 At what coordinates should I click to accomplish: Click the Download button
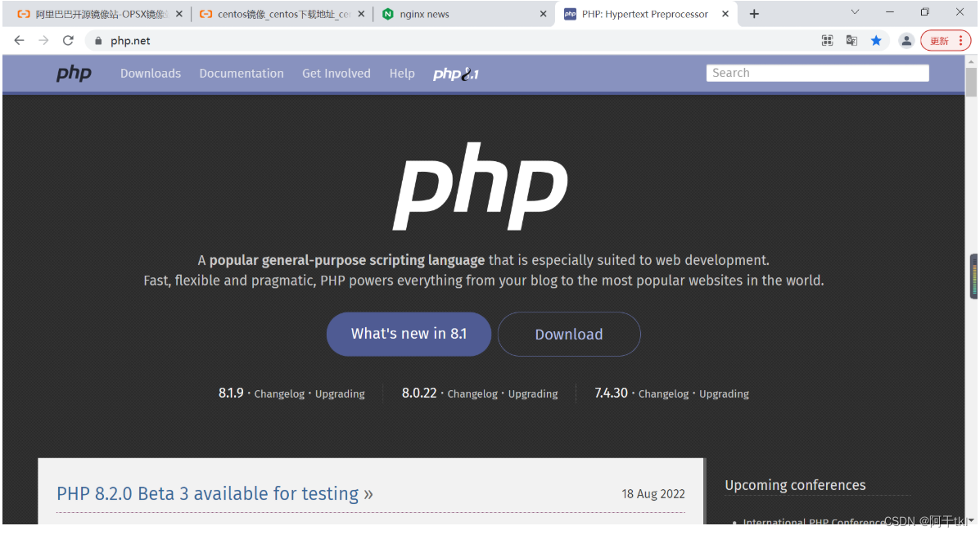coord(569,334)
